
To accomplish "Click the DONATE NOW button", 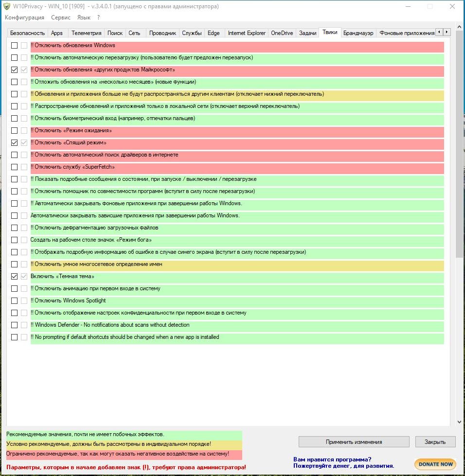I will (x=435, y=464).
